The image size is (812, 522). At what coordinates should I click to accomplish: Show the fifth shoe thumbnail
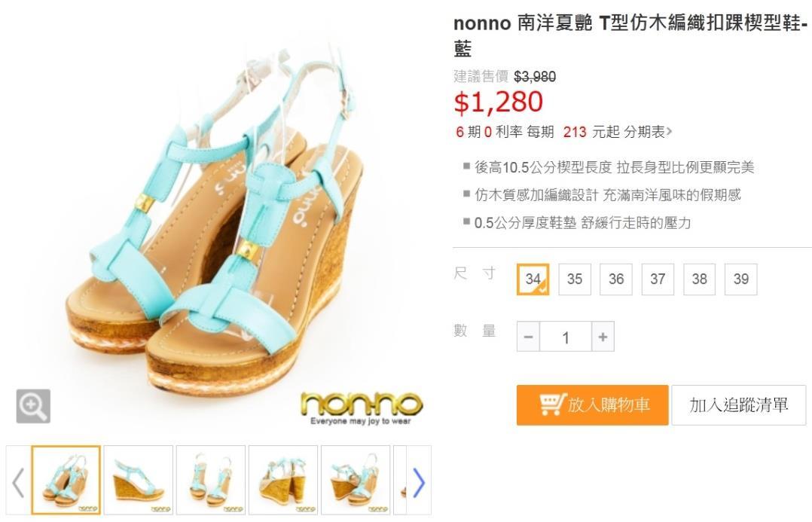click(356, 480)
